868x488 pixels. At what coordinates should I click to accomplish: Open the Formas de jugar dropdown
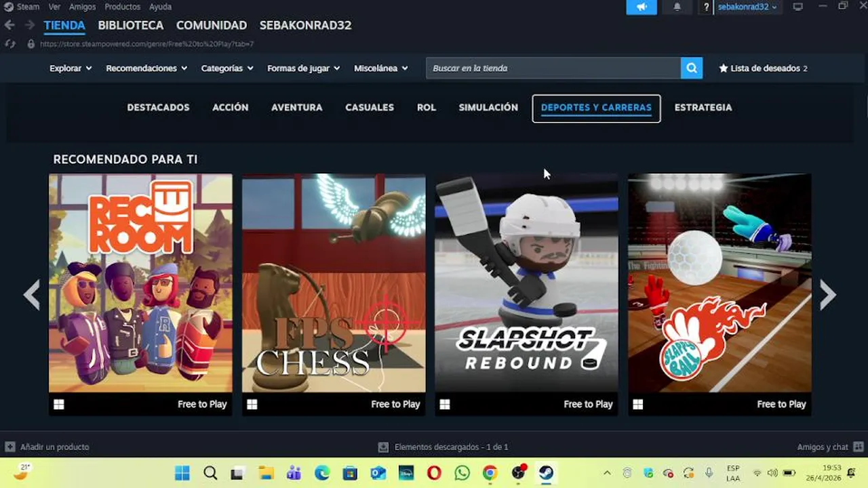point(303,68)
